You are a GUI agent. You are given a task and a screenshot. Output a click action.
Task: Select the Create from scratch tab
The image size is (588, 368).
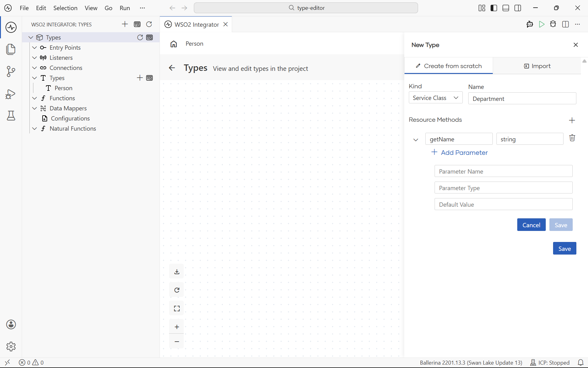coord(449,66)
